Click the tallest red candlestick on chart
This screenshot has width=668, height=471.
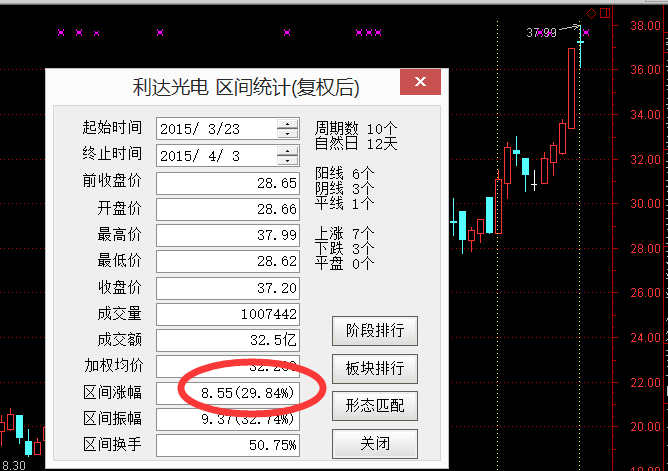coord(571,88)
